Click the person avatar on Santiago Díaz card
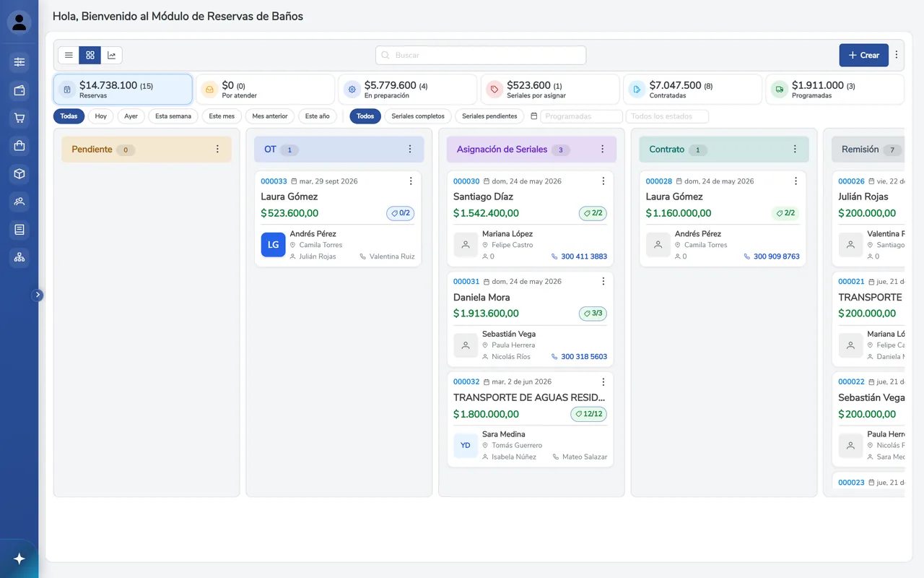 click(466, 245)
